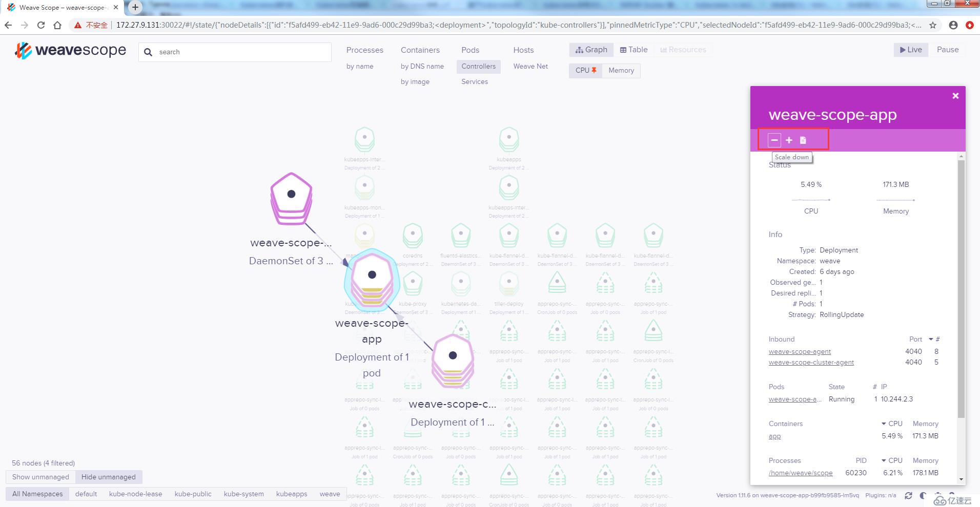Open a new browser tab
Viewport: 980px width, 507px height.
[x=135, y=7]
